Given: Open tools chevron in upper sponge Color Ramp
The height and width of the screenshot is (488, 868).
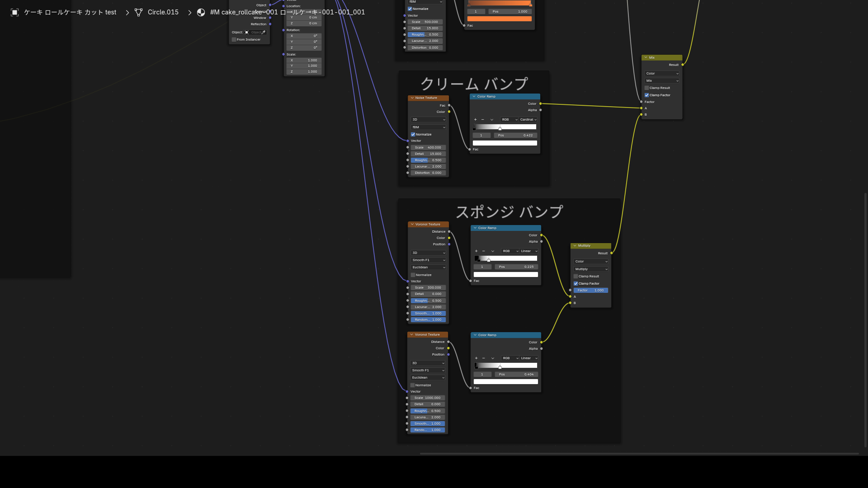Looking at the screenshot, I should pyautogui.click(x=492, y=251).
